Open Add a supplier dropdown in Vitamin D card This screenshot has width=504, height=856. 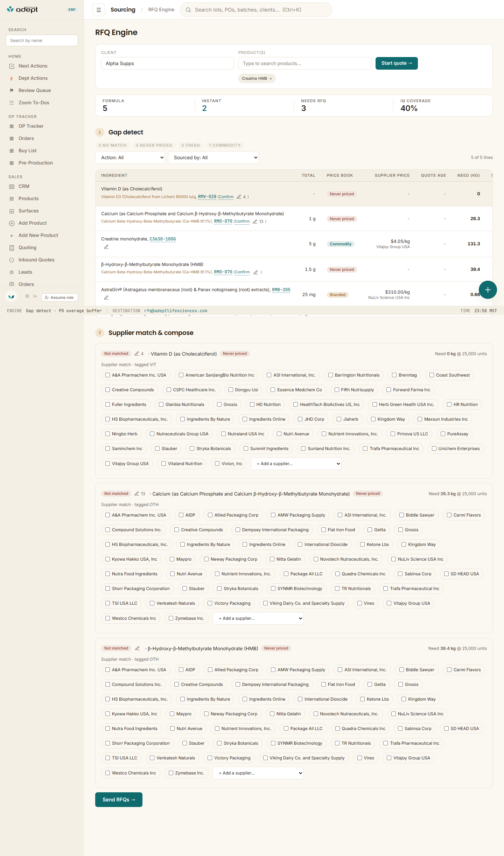(296, 464)
